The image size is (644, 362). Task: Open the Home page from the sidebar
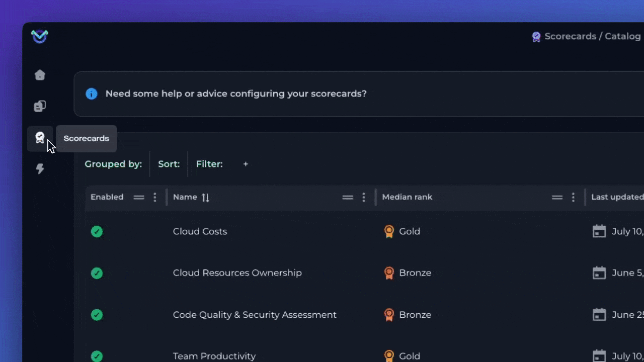click(40, 75)
